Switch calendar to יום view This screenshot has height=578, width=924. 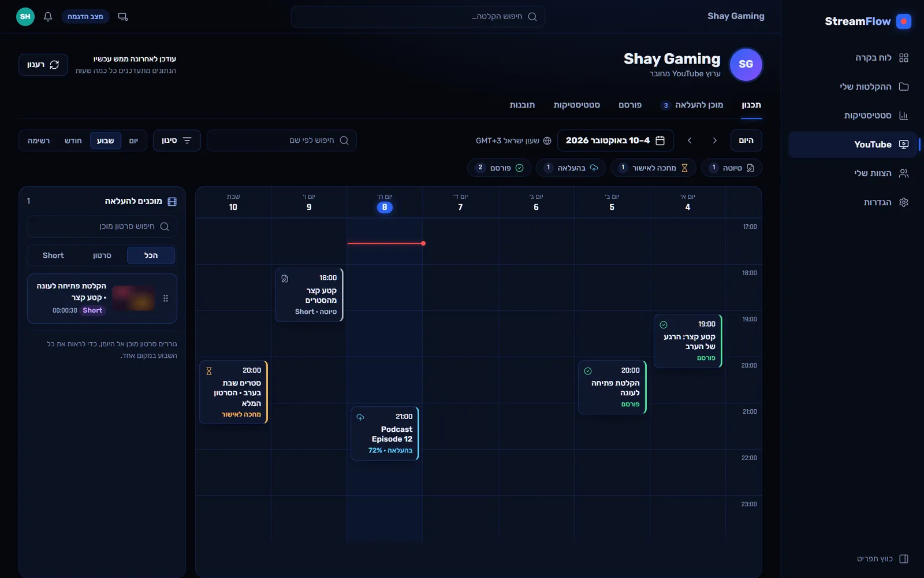pos(133,140)
